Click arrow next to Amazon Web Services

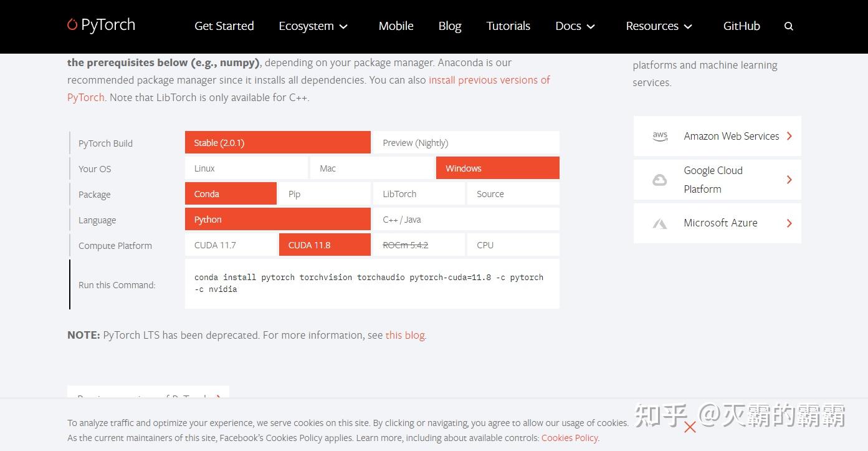point(789,136)
